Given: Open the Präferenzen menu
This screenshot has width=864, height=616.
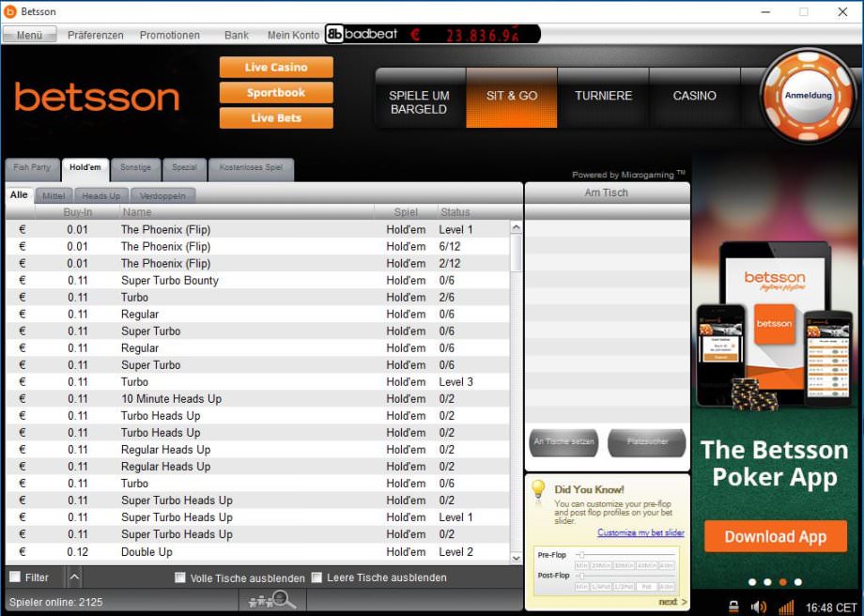Looking at the screenshot, I should tap(96, 35).
